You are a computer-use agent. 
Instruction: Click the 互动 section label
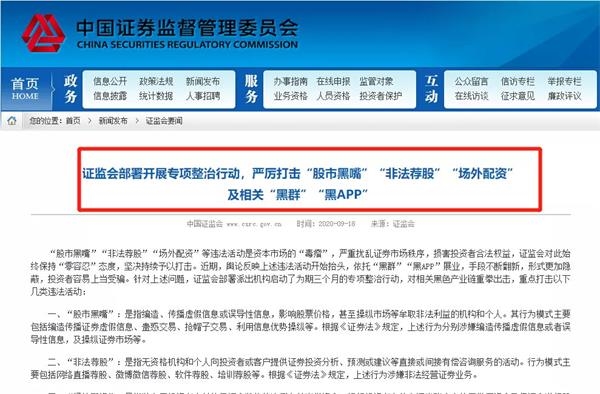coord(431,89)
